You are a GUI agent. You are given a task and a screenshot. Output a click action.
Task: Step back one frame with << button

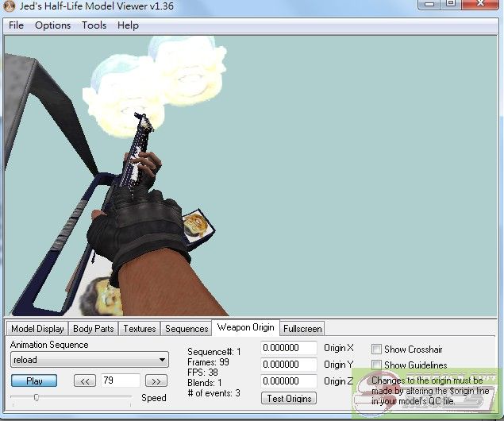84,381
